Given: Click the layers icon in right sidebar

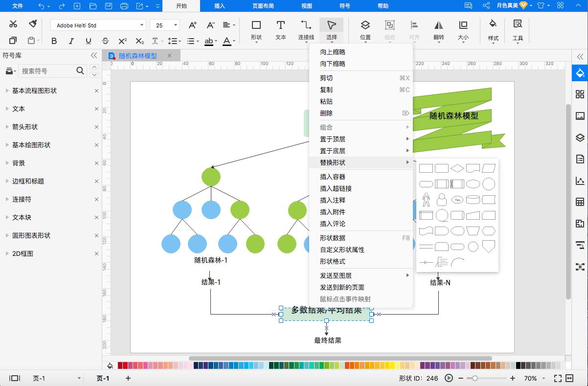Looking at the screenshot, I should [580, 137].
